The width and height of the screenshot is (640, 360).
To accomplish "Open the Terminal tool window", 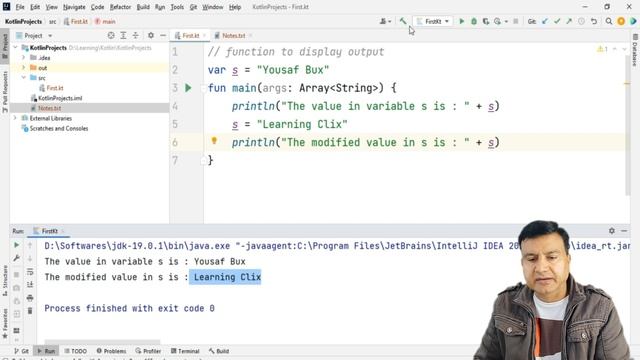I will 185,351.
